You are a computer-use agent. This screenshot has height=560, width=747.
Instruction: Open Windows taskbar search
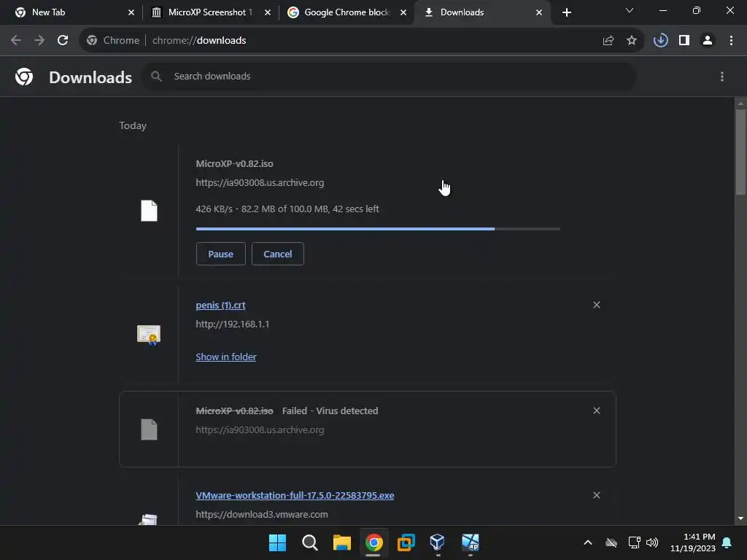pyautogui.click(x=309, y=542)
